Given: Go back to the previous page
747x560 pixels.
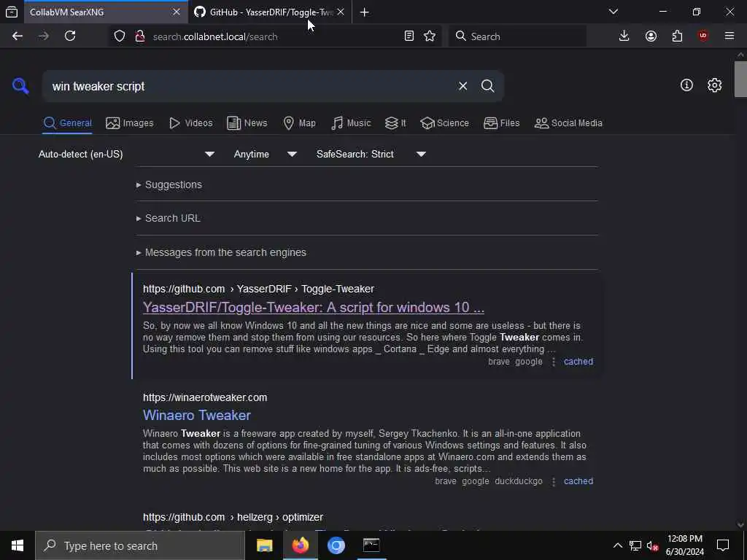Looking at the screenshot, I should tap(18, 36).
